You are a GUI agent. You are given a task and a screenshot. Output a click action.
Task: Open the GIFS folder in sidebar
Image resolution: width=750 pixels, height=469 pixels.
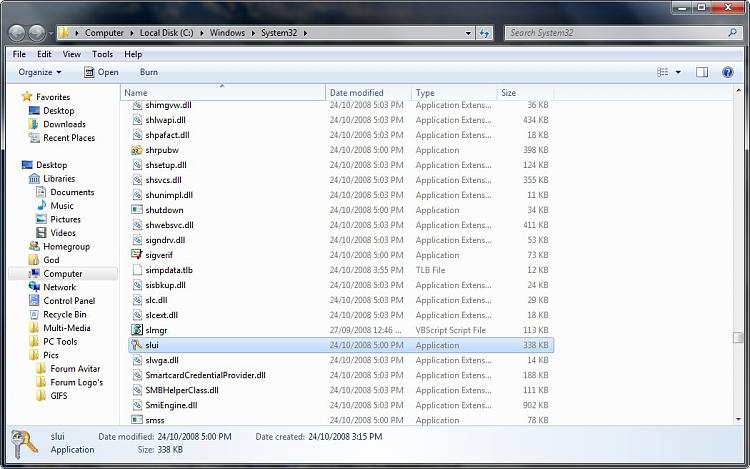[x=59, y=396]
